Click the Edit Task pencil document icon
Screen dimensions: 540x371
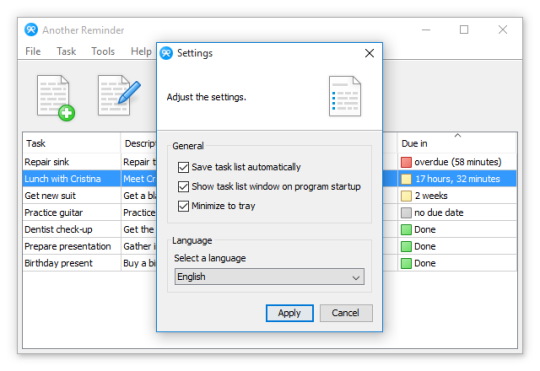119,95
